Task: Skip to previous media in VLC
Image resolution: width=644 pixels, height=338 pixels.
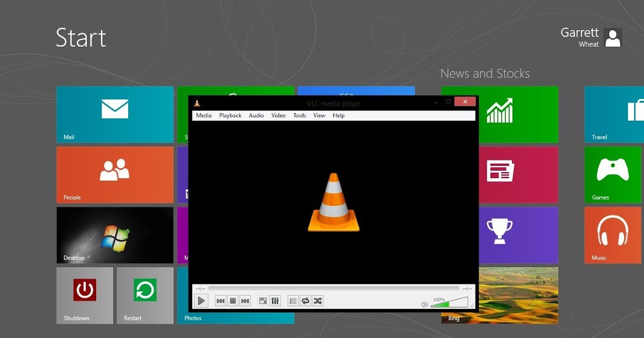Action: [221, 301]
